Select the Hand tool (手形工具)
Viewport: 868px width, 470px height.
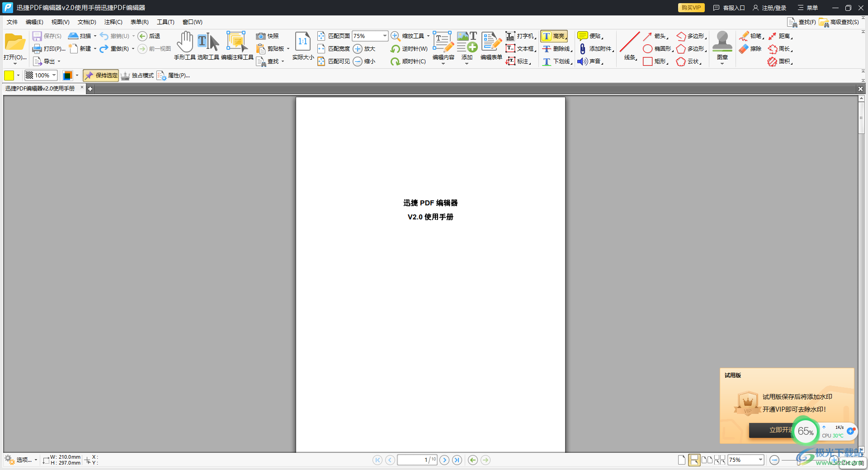click(184, 45)
